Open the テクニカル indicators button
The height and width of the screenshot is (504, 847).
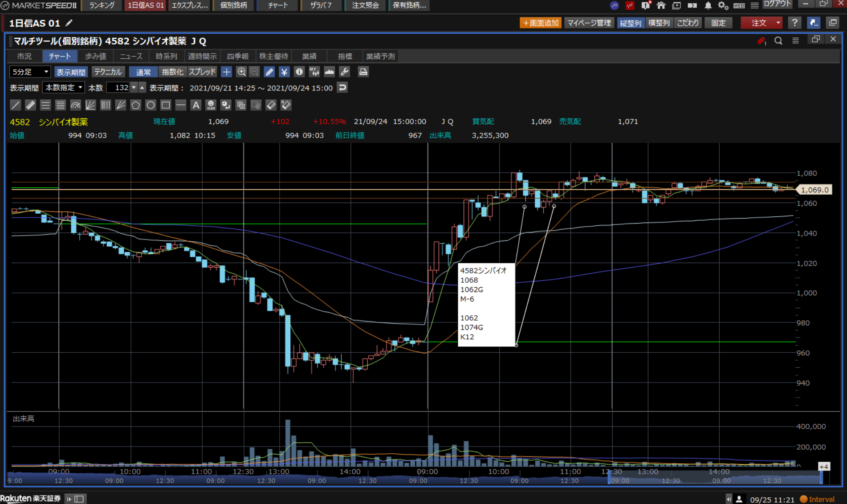point(108,72)
